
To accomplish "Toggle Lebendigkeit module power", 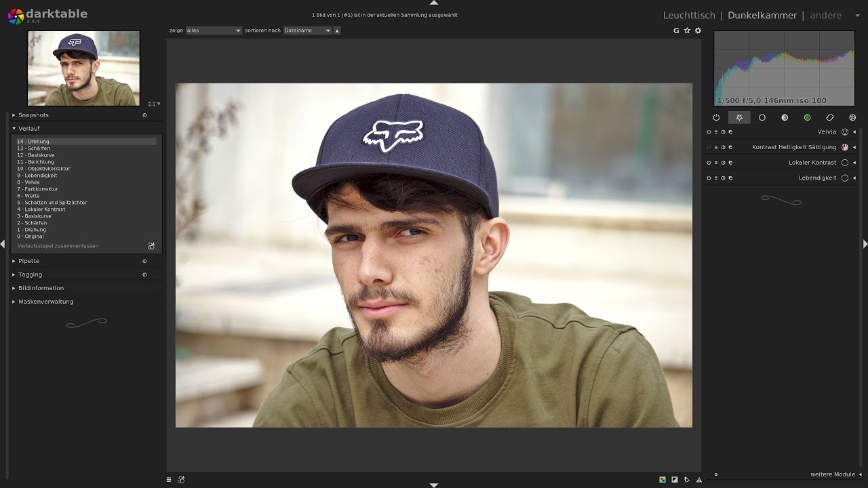I will 709,178.
